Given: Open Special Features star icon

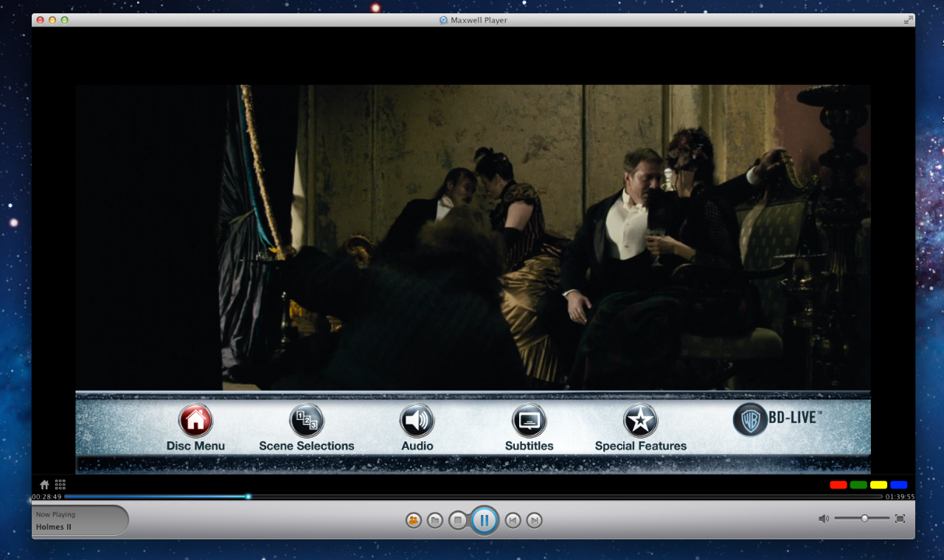Looking at the screenshot, I should pos(640,421).
